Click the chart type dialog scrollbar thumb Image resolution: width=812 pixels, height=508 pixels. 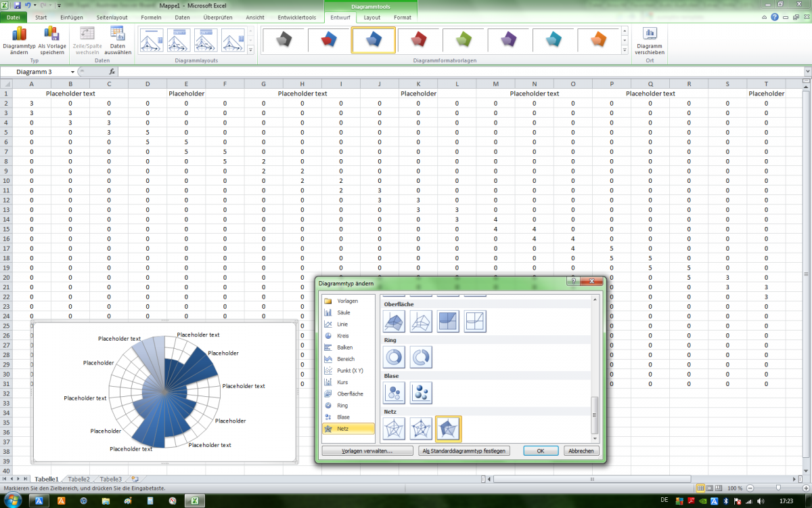595,415
